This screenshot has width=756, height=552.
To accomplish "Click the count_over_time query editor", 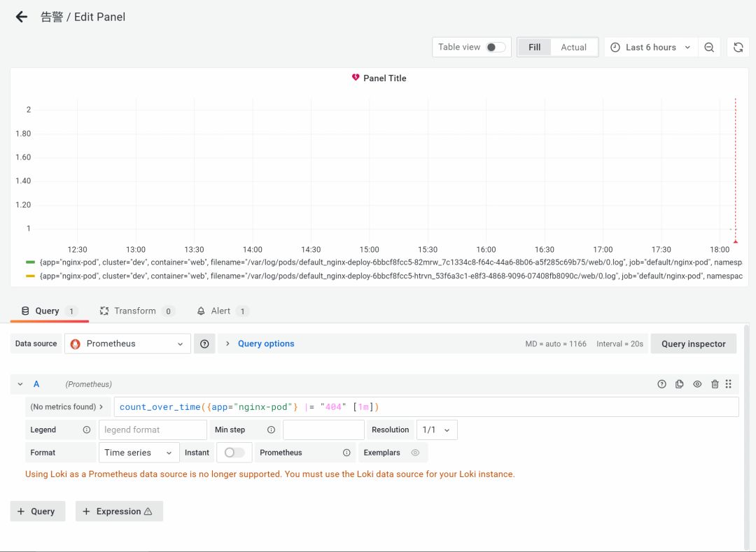I will [x=426, y=407].
